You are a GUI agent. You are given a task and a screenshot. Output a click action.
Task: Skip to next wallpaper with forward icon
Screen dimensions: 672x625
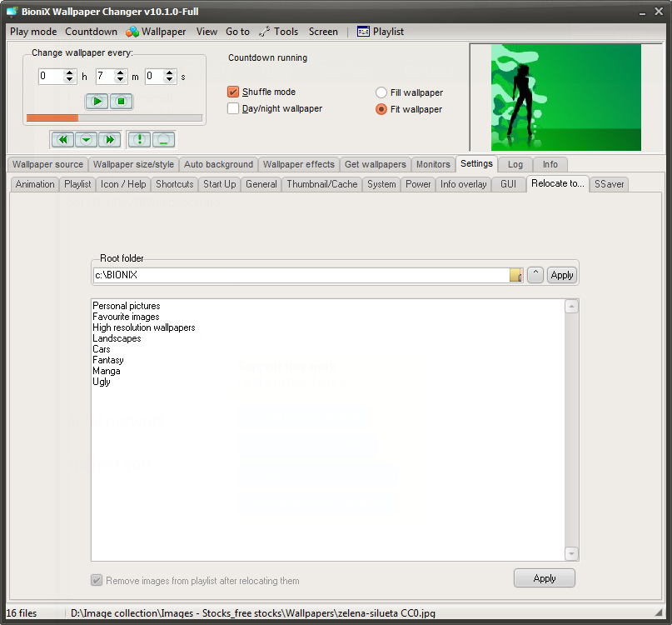[110, 139]
